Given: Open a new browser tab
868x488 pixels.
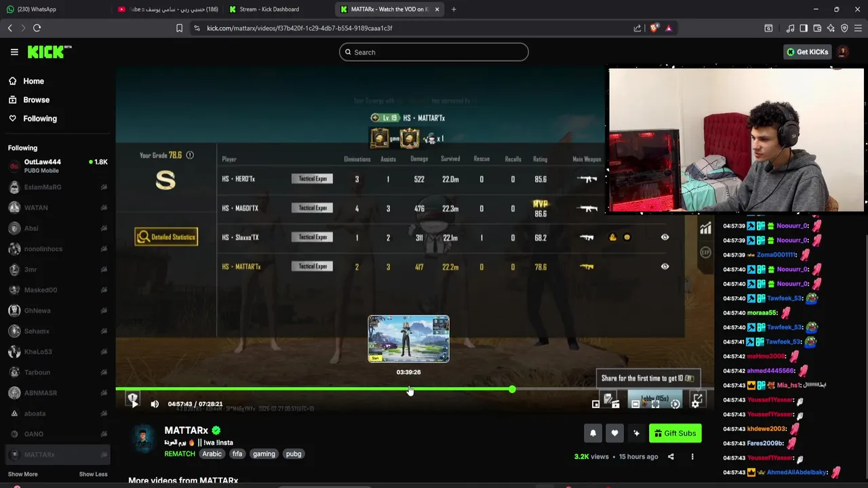Looking at the screenshot, I should (x=454, y=9).
